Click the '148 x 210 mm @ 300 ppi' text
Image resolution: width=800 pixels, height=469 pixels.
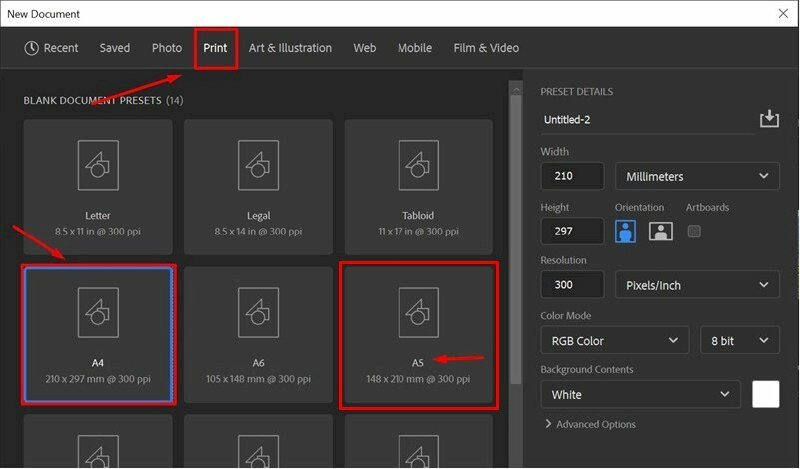pos(418,379)
